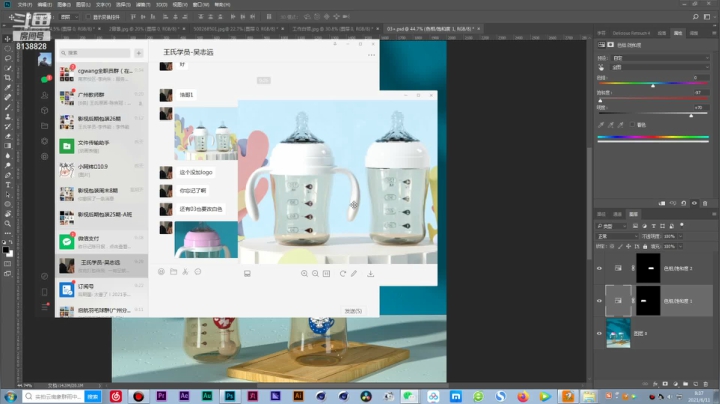This screenshot has width=720, height=404.
Task: Toggle lock all layer button
Action: click(645, 247)
